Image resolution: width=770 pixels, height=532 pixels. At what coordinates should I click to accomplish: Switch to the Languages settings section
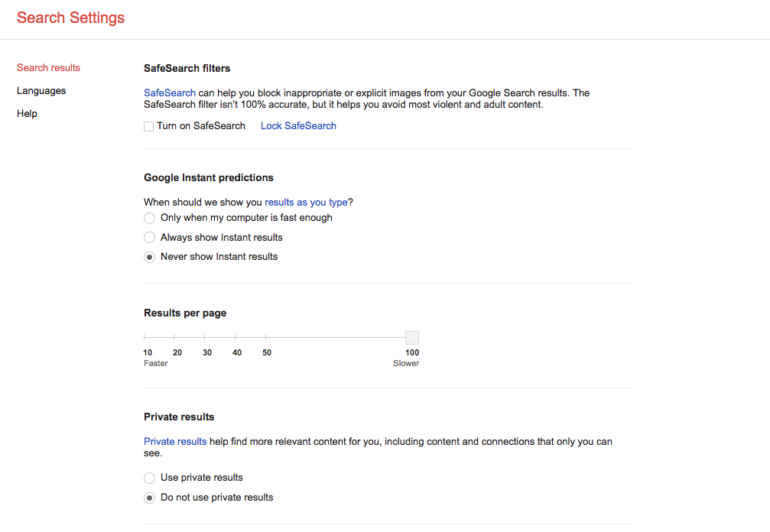(41, 90)
